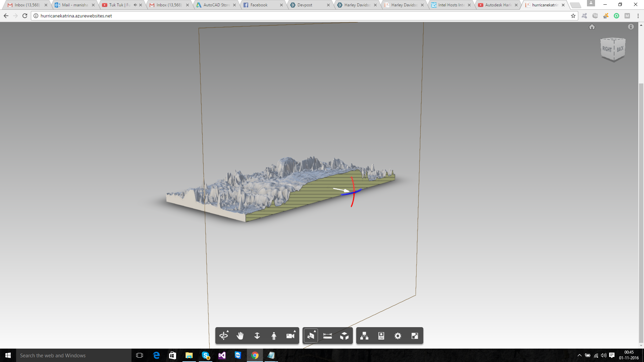Select the Orbit tool in viewer toolbar
Image resolution: width=644 pixels, height=362 pixels.
(223, 336)
